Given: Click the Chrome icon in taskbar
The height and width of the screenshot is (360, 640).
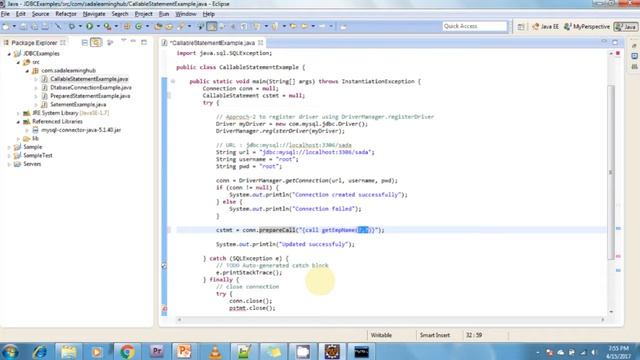Looking at the screenshot, I should coord(127,351).
